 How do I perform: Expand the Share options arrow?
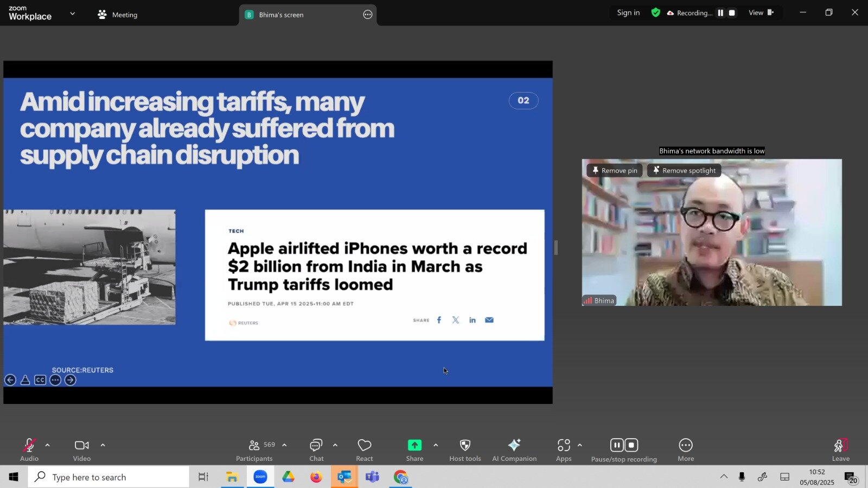pos(436,445)
